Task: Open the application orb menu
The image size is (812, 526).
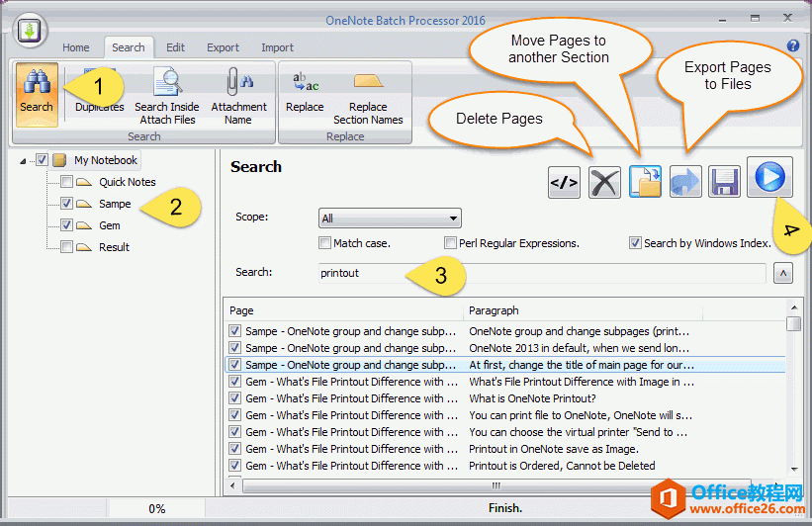Action: click(x=30, y=31)
